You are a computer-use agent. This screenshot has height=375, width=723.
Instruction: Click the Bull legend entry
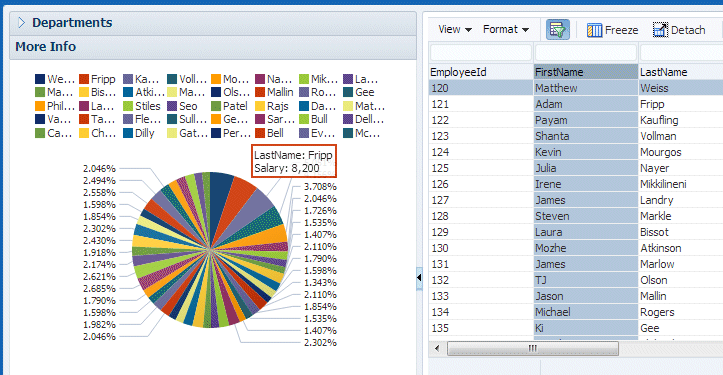click(314, 119)
